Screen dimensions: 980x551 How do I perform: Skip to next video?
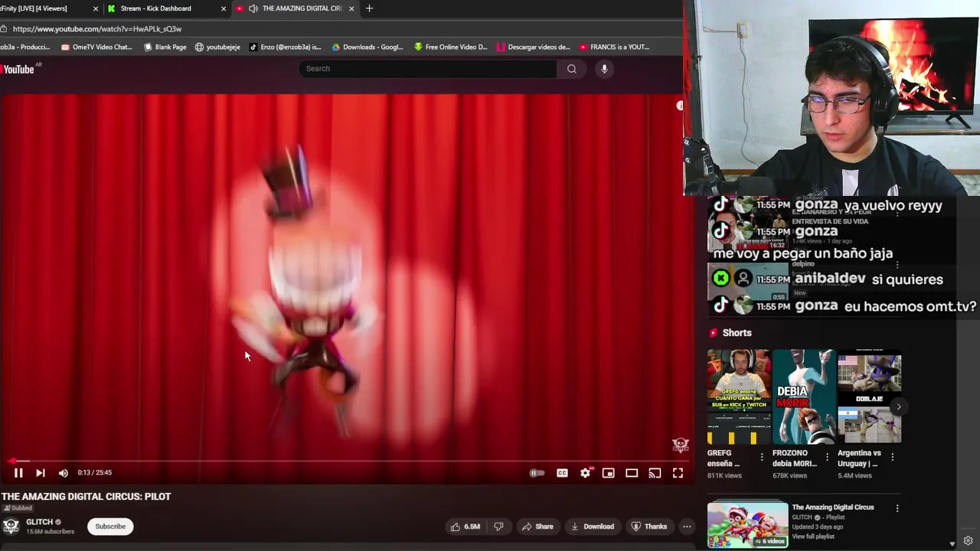tap(40, 473)
